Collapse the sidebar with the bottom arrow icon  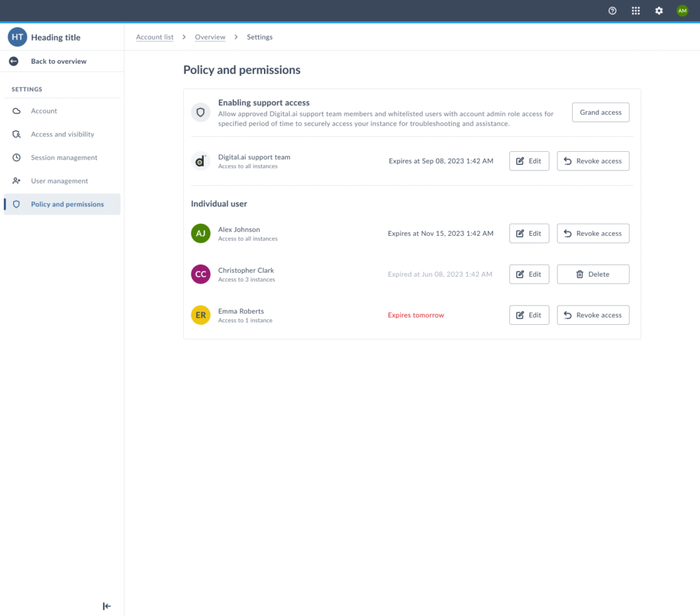coord(107,606)
